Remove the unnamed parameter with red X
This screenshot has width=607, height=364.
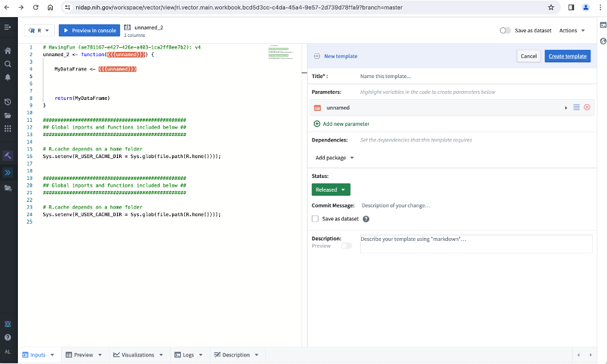[x=587, y=107]
